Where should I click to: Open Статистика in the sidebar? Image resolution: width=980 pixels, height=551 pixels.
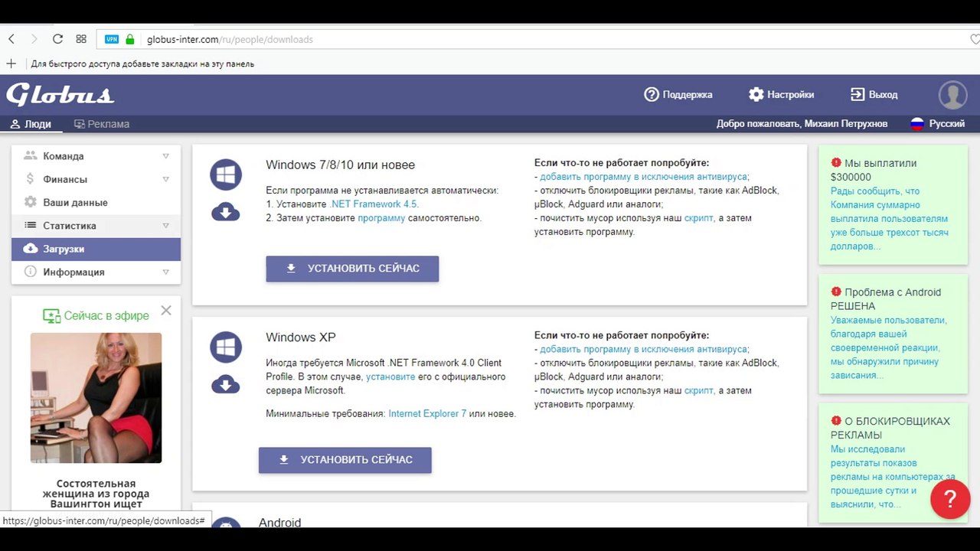96,226
